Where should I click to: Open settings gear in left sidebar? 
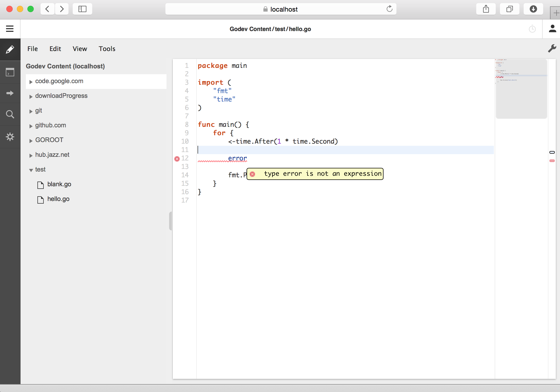click(x=10, y=137)
